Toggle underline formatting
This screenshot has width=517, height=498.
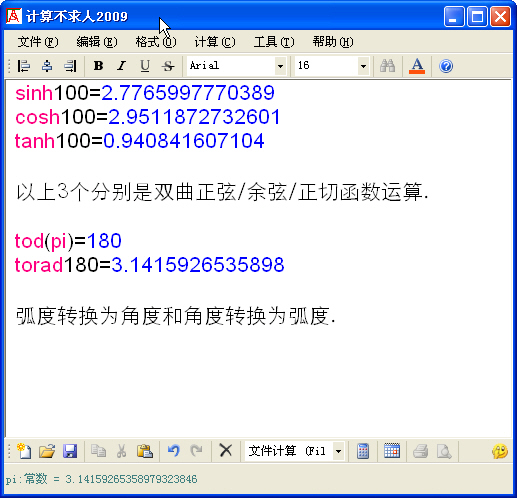pyautogui.click(x=145, y=66)
